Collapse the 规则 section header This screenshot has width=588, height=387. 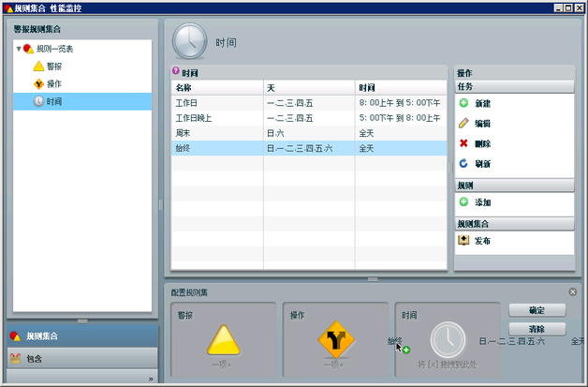coord(514,186)
